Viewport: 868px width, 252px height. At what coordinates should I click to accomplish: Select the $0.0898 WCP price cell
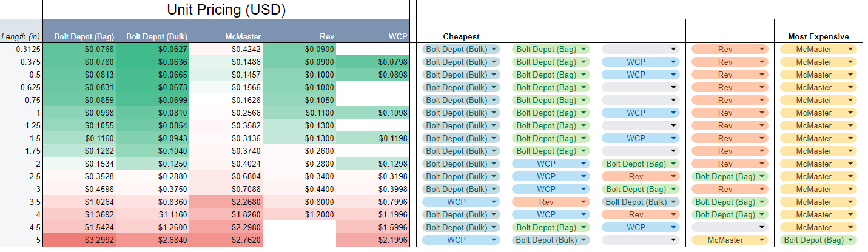[x=373, y=75]
